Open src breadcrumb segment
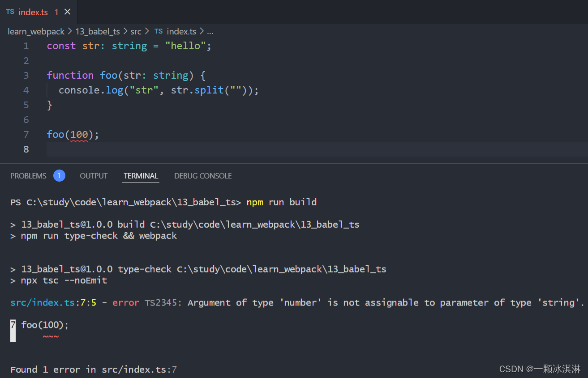588x378 pixels. pos(136,31)
